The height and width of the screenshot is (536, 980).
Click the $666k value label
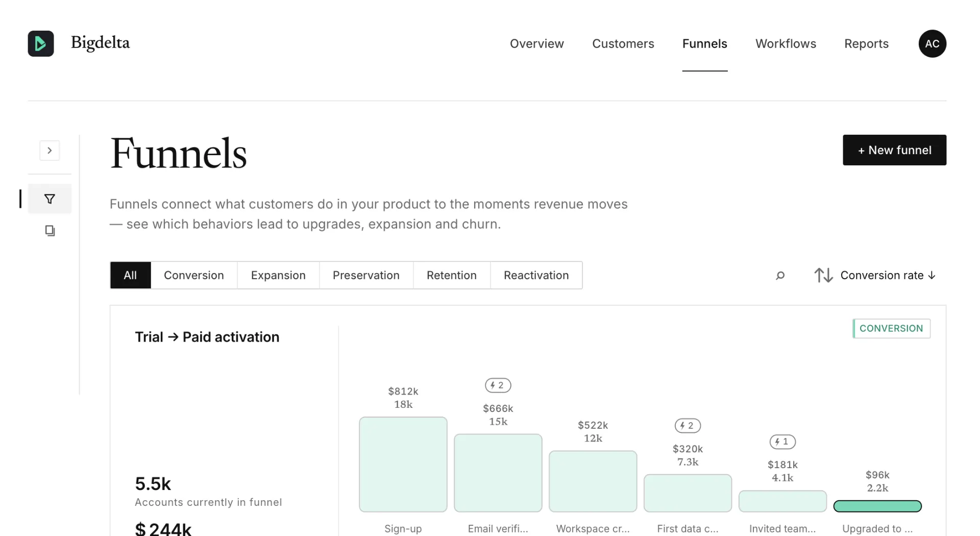coord(498,408)
